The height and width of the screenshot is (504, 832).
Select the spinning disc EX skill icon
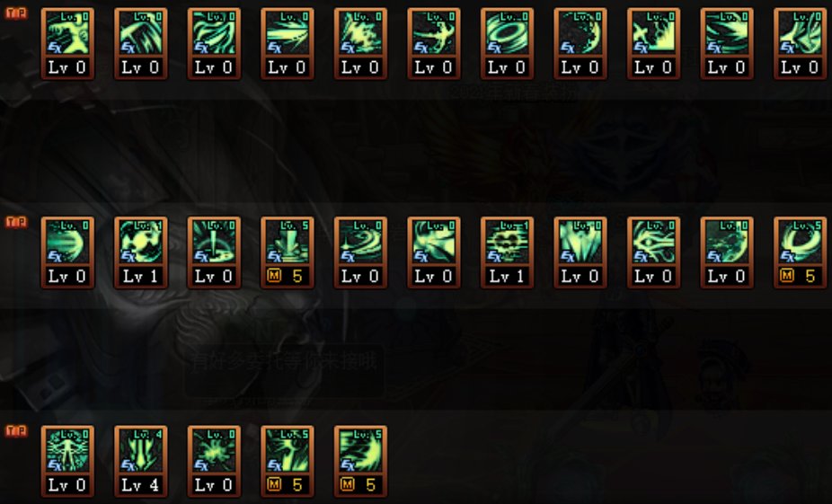tap(507, 33)
